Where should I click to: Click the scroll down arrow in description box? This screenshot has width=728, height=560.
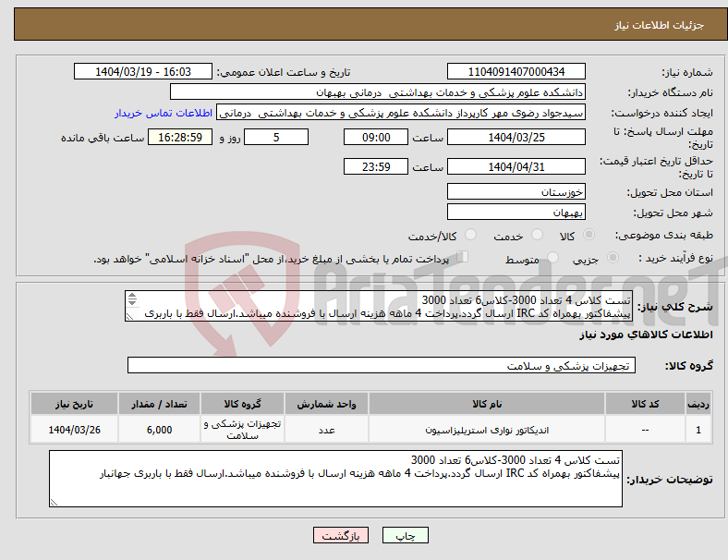point(132,303)
